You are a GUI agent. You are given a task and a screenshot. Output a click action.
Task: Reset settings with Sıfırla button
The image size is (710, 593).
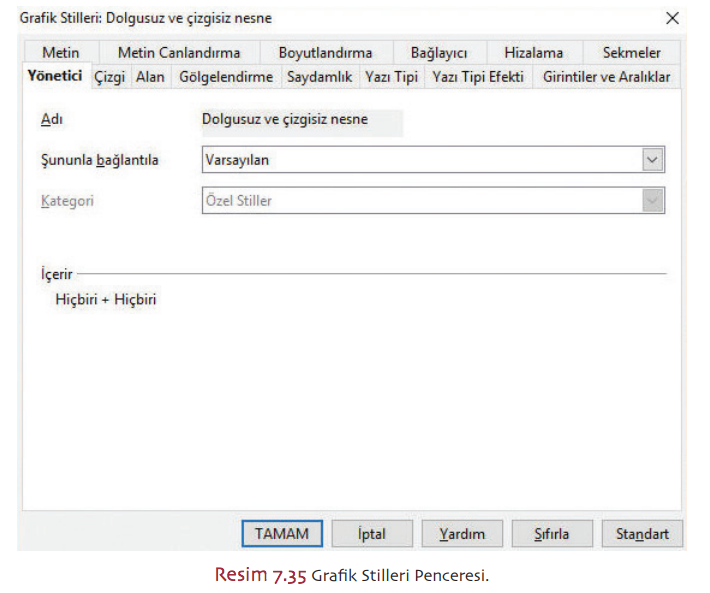click(x=551, y=534)
